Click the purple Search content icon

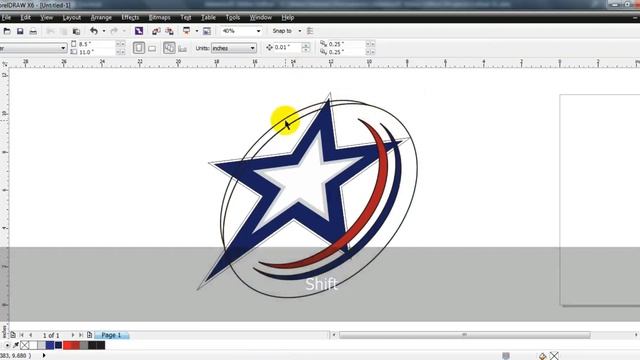coord(139,31)
